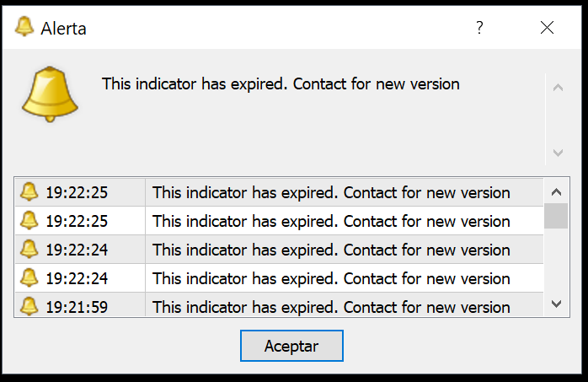Open help with the question mark button

479,28
